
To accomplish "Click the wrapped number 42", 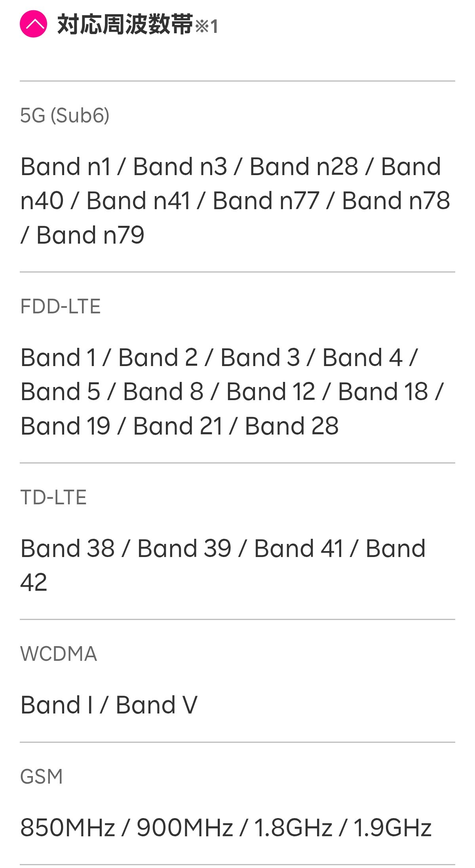I will coord(34,583).
